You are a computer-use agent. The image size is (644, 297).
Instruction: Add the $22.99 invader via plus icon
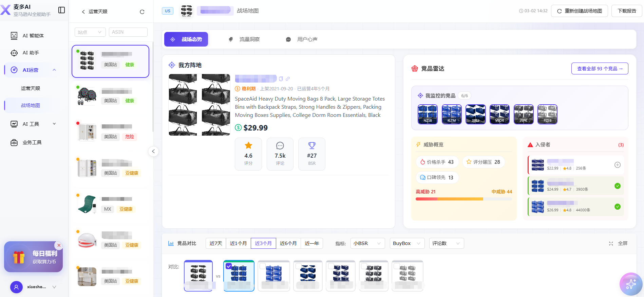tap(618, 165)
